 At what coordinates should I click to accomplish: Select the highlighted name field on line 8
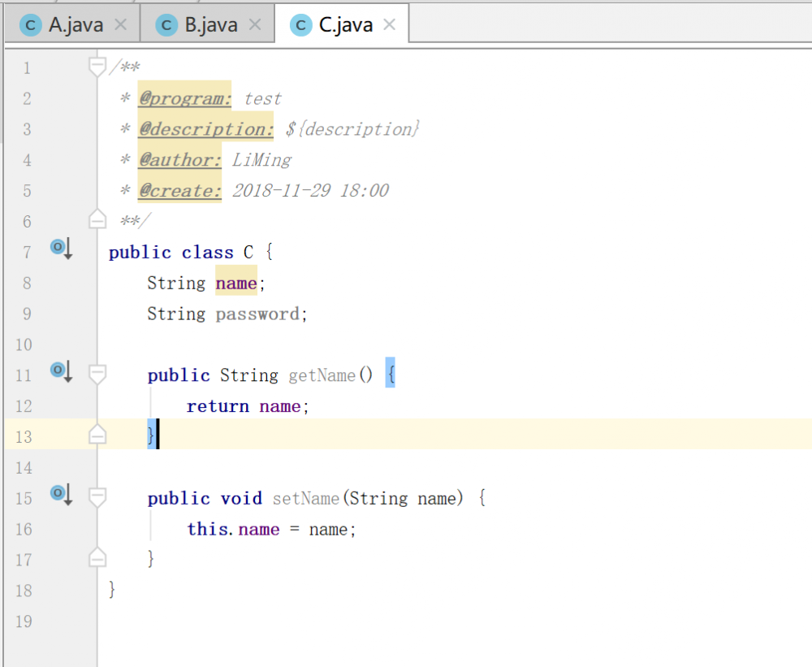[x=235, y=283]
